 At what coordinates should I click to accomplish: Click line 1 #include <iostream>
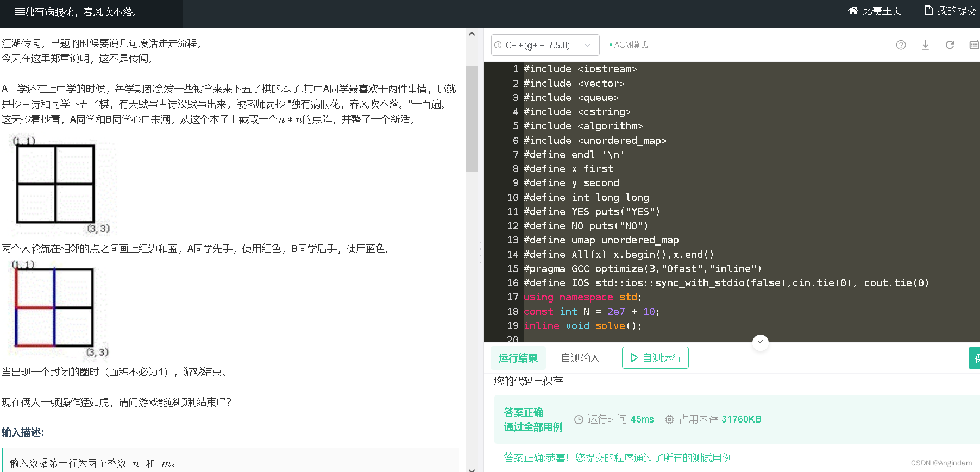click(x=580, y=69)
